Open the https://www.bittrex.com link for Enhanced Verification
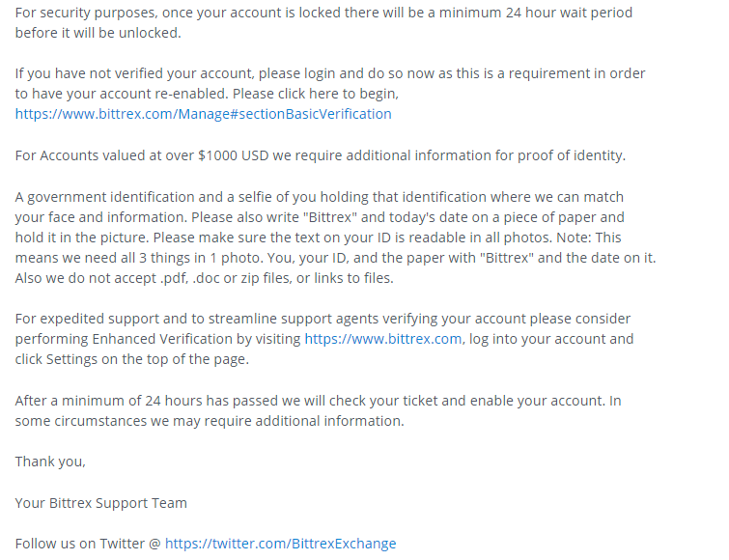This screenshot has height=560, width=729. coord(383,339)
